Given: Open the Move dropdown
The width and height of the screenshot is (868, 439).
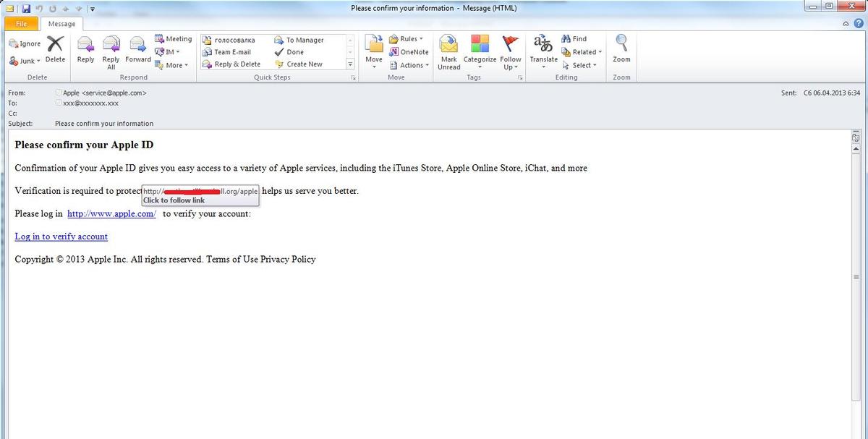Looking at the screenshot, I should pyautogui.click(x=374, y=53).
